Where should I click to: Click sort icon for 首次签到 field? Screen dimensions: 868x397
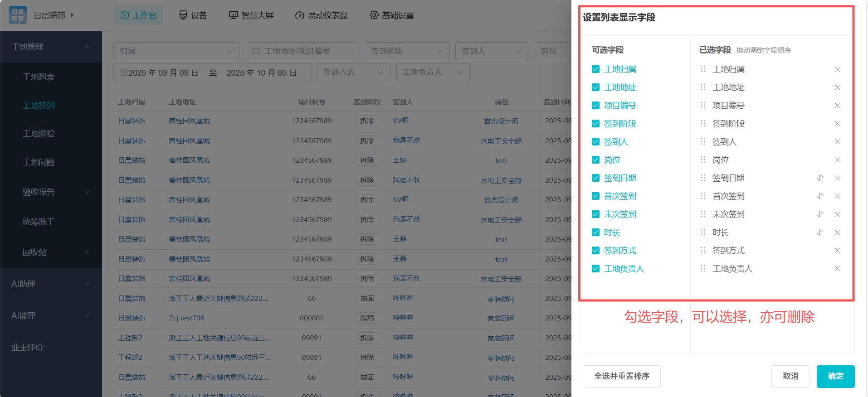pyautogui.click(x=820, y=196)
